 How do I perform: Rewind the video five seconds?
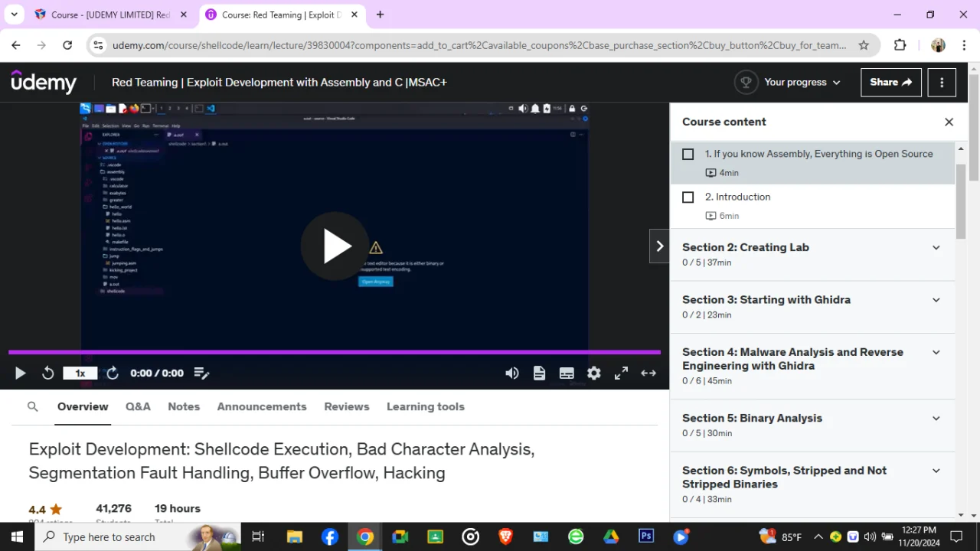pos(47,373)
